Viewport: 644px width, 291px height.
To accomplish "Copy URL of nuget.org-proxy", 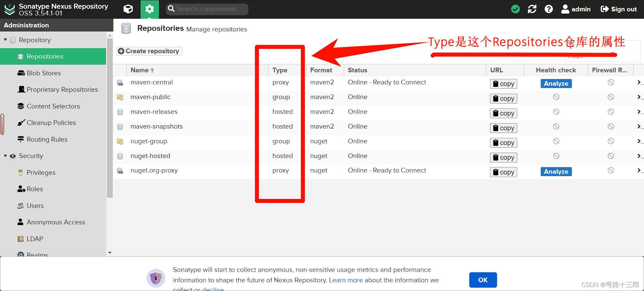I will 503,172.
